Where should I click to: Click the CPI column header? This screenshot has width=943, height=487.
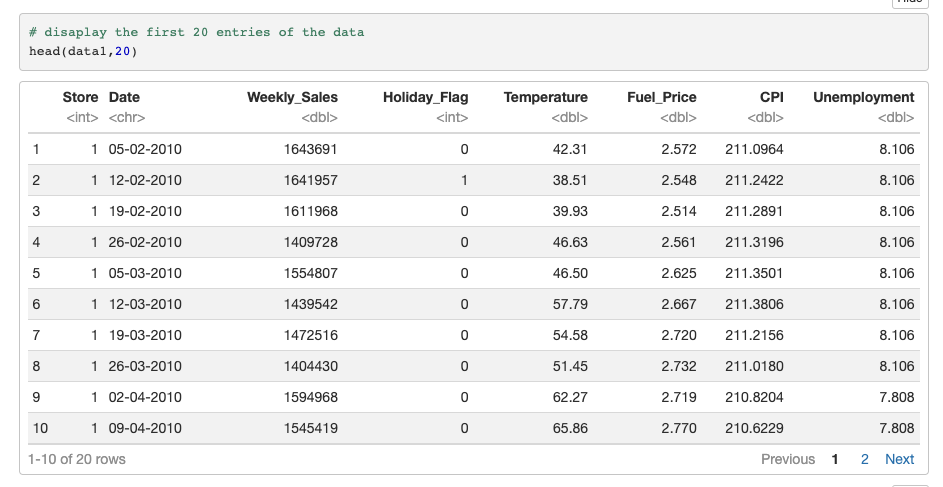tap(770, 97)
